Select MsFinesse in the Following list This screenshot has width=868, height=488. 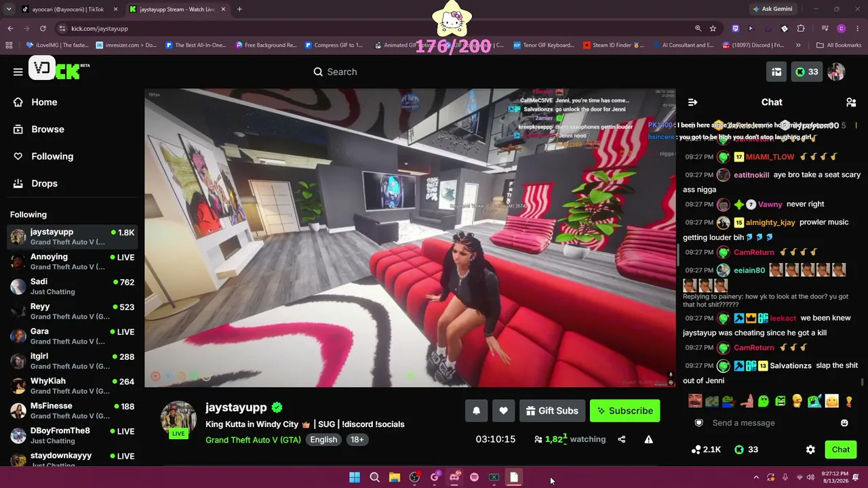(x=72, y=411)
